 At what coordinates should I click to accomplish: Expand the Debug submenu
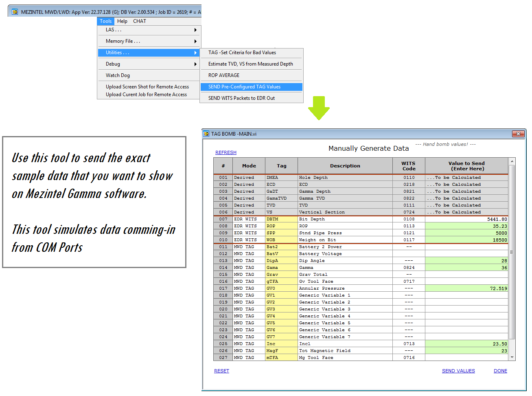point(149,64)
